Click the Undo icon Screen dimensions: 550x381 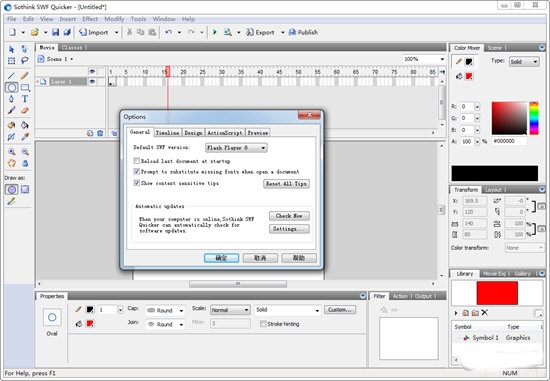click(169, 32)
